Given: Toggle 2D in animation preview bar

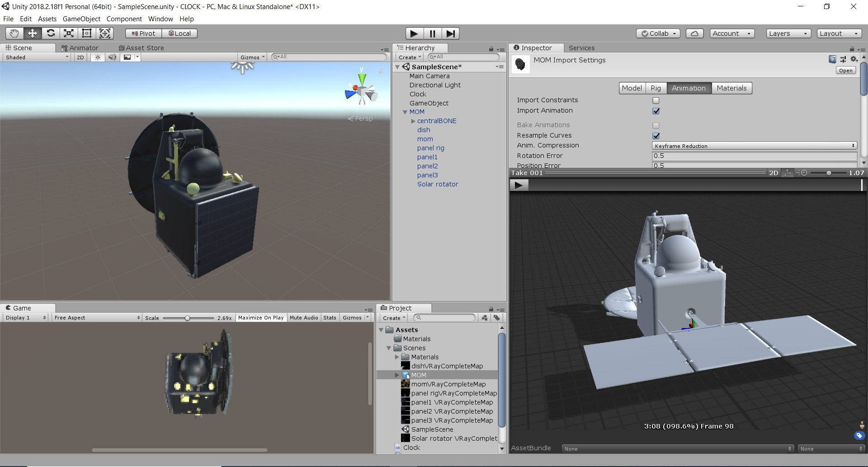Looking at the screenshot, I should point(774,173).
